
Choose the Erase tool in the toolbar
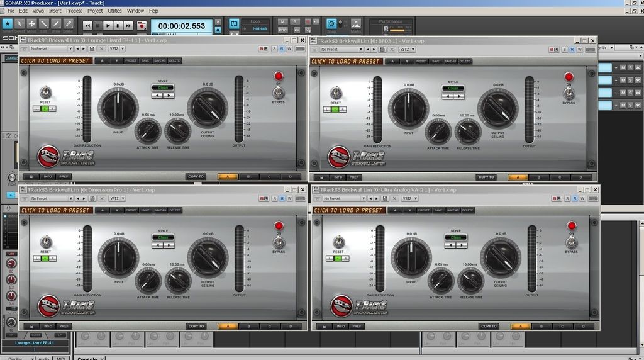tap(69, 25)
